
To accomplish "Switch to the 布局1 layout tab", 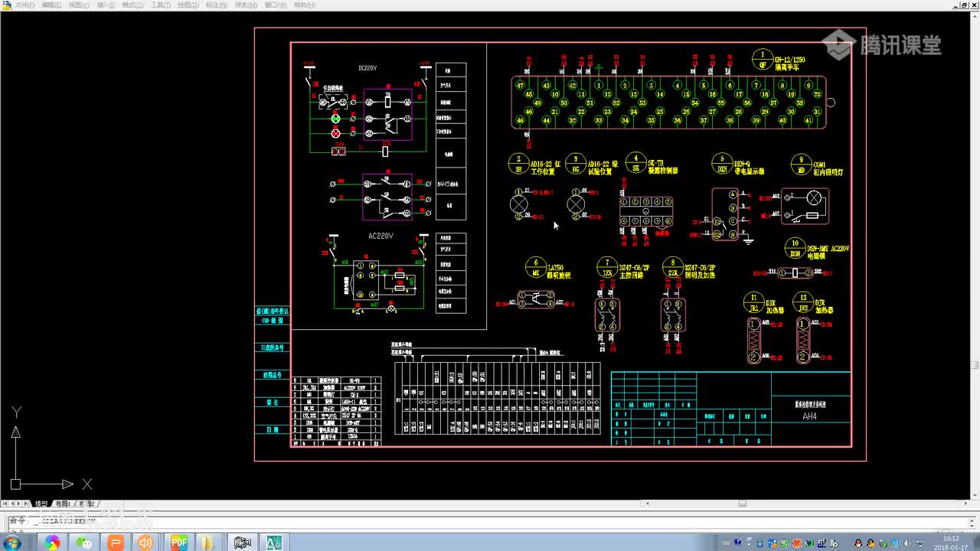I will (63, 504).
